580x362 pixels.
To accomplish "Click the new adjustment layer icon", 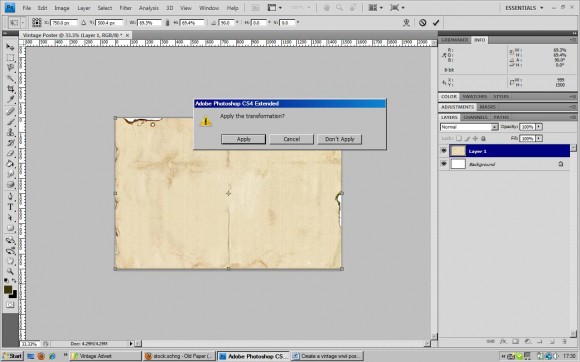I will [527, 341].
